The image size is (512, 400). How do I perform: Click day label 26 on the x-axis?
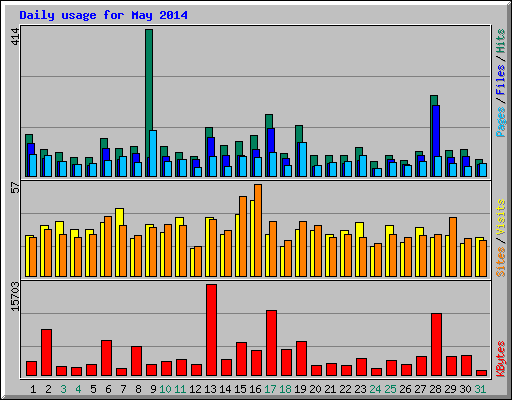[x=405, y=389]
